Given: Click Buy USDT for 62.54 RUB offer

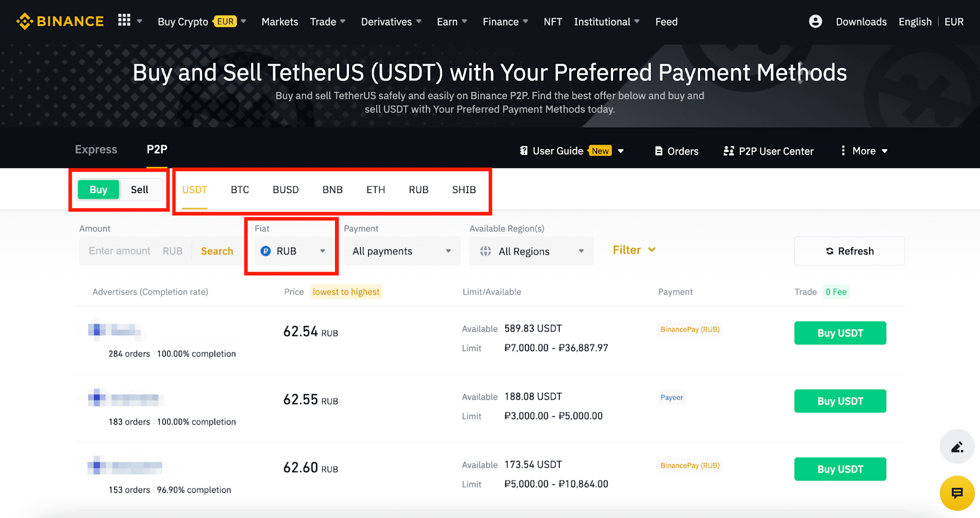Looking at the screenshot, I should (x=840, y=333).
